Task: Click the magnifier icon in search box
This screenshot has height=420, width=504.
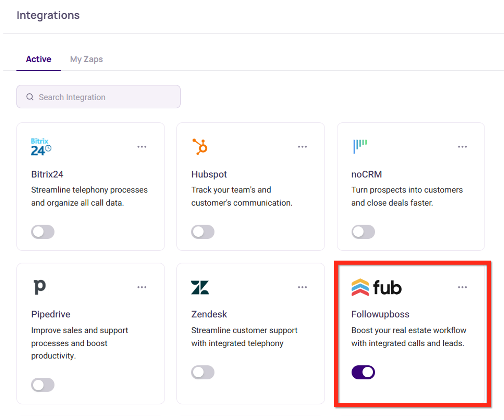Action: coord(30,97)
